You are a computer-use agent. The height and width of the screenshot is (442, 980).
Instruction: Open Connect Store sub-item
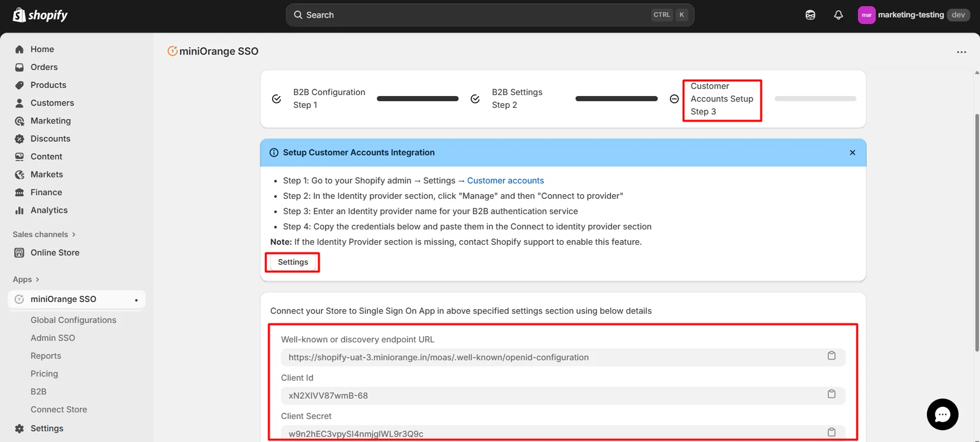click(59, 409)
